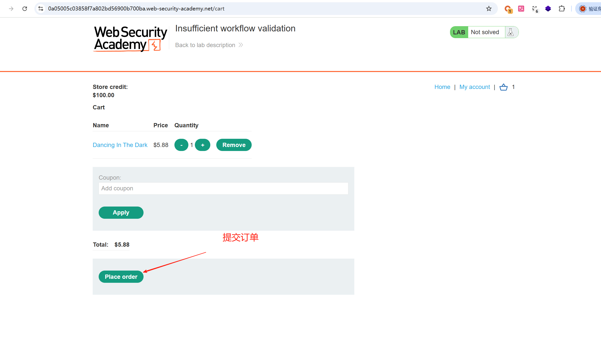601x364 pixels.
Task: Bookmark this page with the star icon
Action: click(489, 9)
